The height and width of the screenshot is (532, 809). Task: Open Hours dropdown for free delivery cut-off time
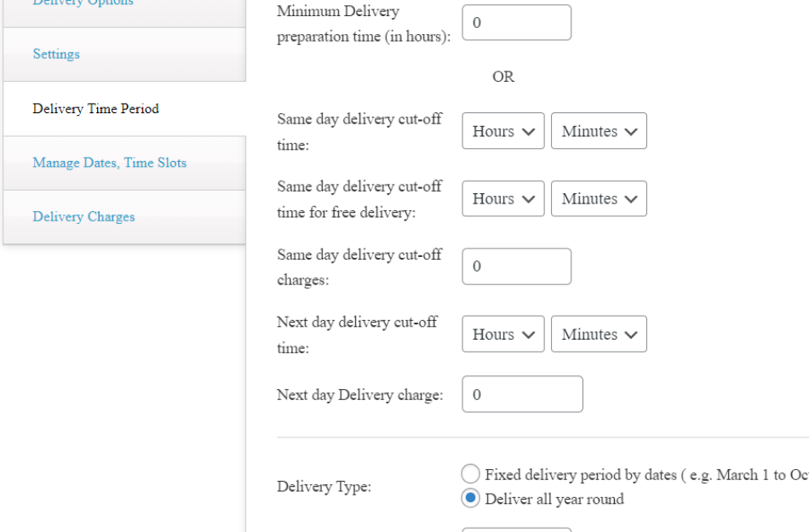[x=502, y=198]
